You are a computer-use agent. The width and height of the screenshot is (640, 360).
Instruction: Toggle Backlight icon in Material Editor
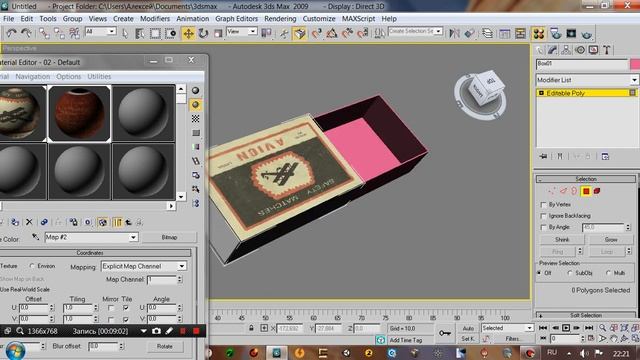tap(196, 105)
